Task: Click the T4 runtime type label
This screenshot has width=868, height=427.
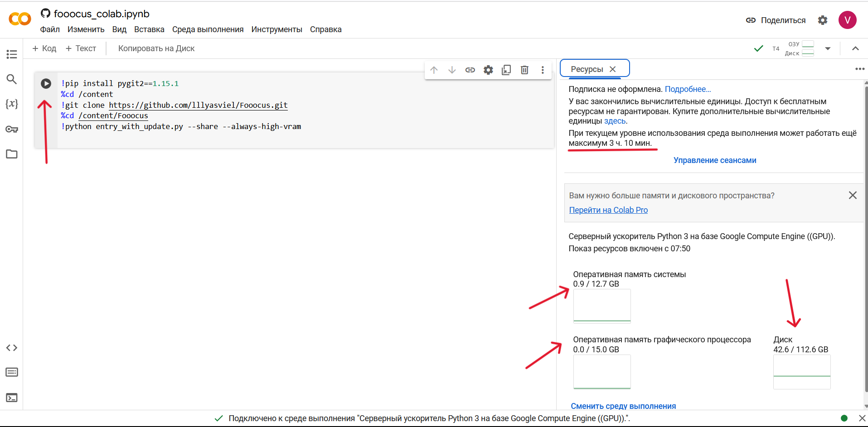Action: (776, 48)
